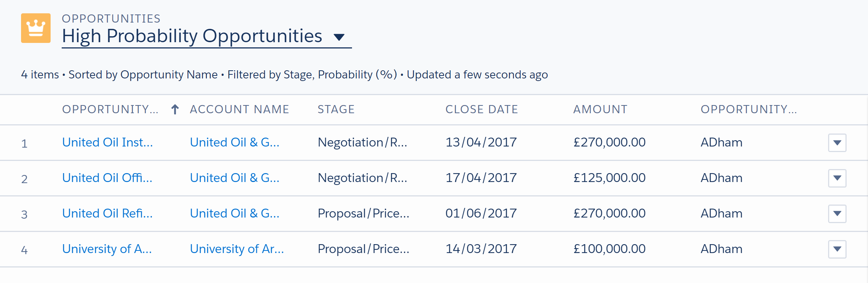Open the University of Ar... account link

click(x=237, y=249)
